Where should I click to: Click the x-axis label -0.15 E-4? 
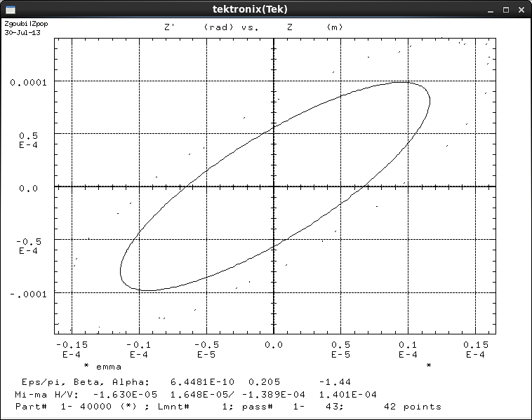click(72, 350)
